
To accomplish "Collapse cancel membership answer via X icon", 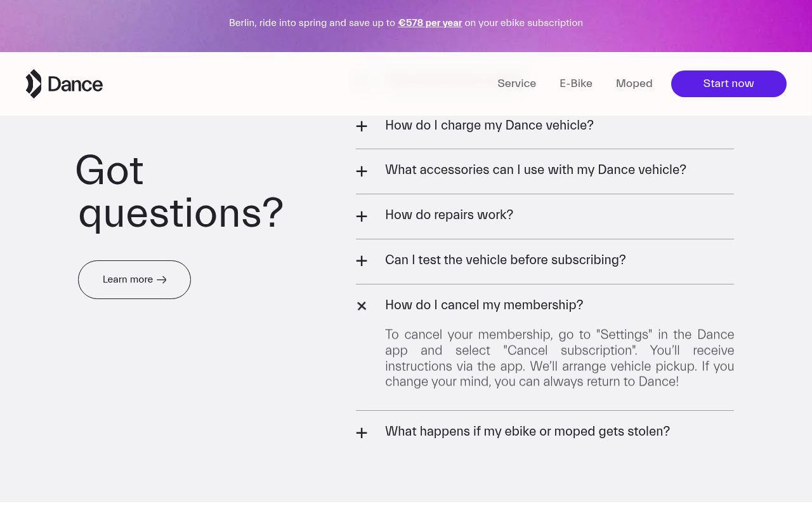I will pyautogui.click(x=362, y=306).
